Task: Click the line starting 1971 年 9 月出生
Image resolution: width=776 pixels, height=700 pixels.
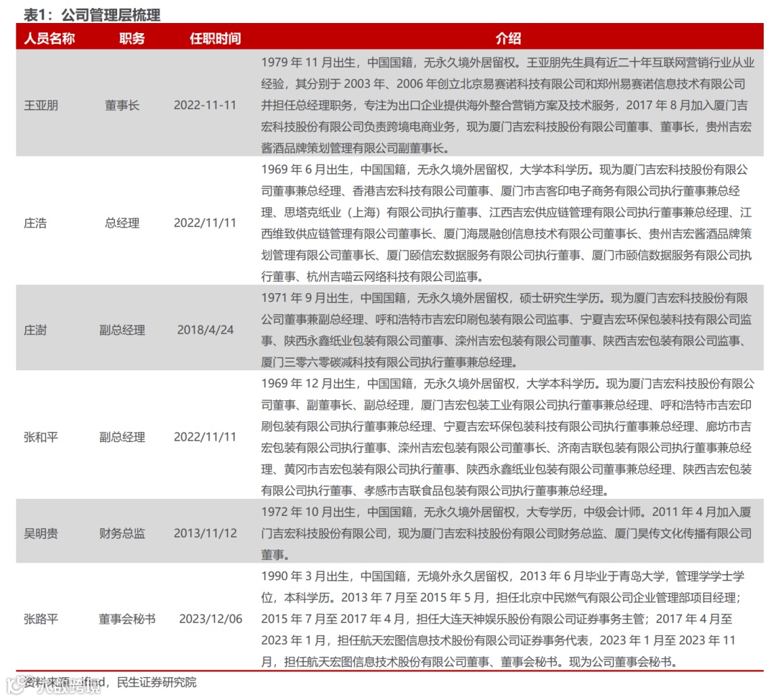Action: pyautogui.click(x=505, y=298)
